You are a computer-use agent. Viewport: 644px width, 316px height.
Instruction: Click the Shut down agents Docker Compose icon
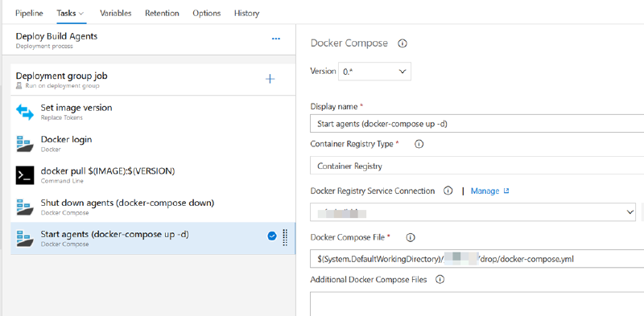(25, 207)
